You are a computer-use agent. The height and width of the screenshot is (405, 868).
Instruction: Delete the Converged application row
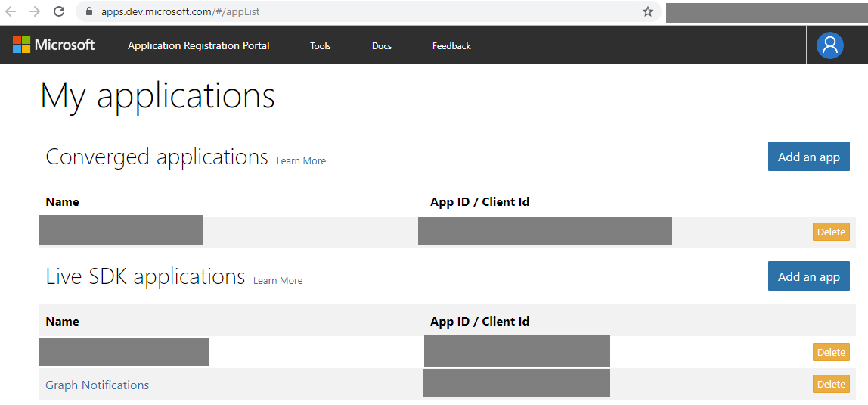[x=831, y=232]
